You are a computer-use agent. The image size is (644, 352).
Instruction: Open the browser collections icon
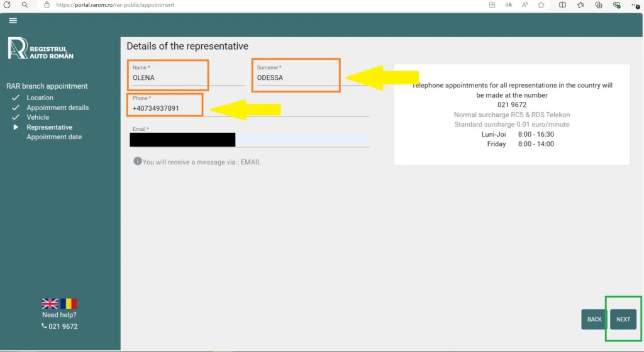click(599, 5)
